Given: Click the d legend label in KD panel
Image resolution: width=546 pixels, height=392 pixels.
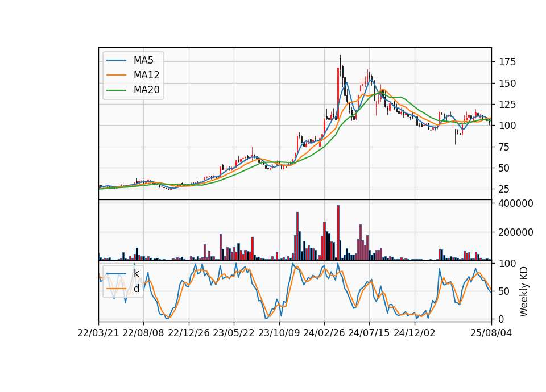Looking at the screenshot, I should [x=136, y=289].
